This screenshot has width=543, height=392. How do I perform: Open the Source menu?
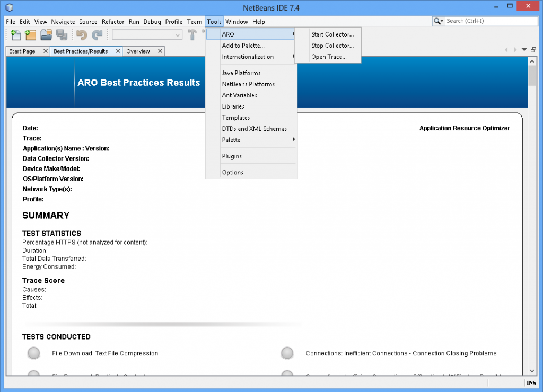pos(88,21)
